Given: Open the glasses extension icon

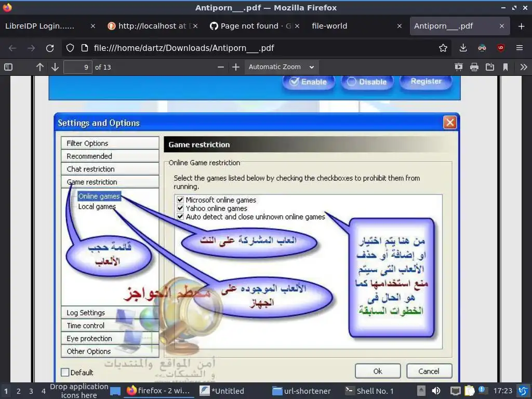Looking at the screenshot, I should [482, 48].
